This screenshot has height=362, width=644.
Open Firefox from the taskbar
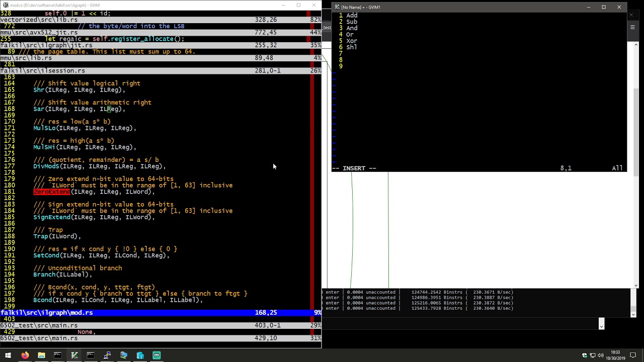click(25, 355)
